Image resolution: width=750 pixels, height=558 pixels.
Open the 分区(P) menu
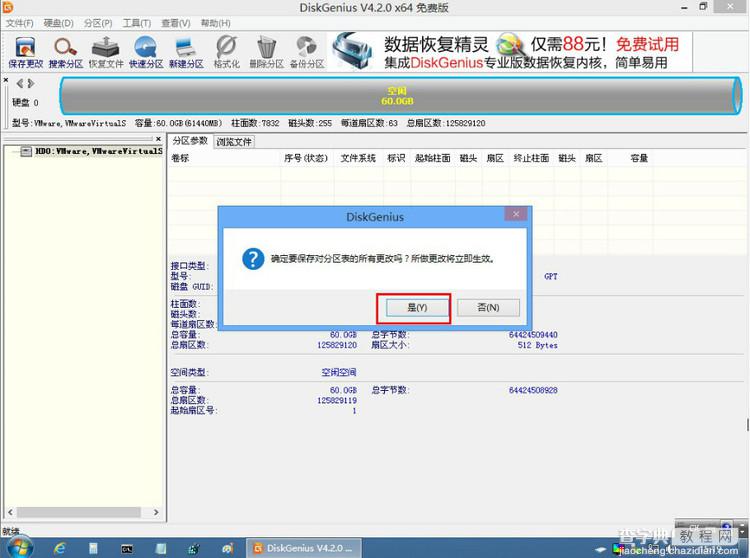[x=98, y=23]
